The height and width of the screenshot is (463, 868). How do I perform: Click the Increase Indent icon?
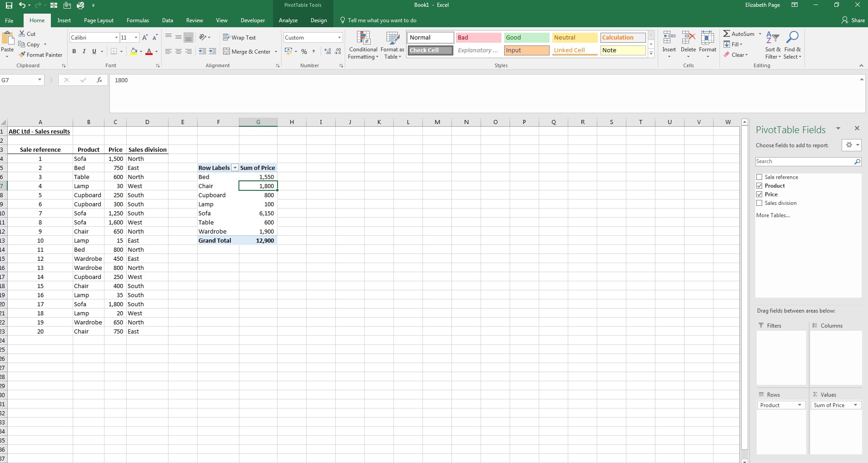tap(213, 51)
